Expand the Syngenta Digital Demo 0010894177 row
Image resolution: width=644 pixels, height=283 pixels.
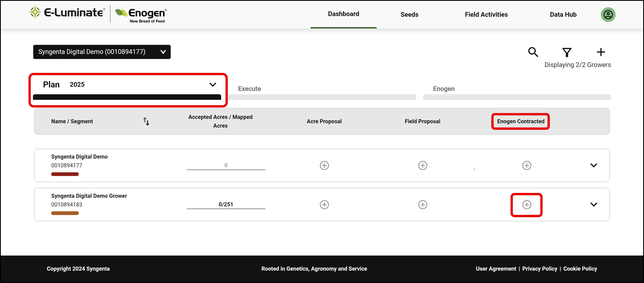point(593,165)
